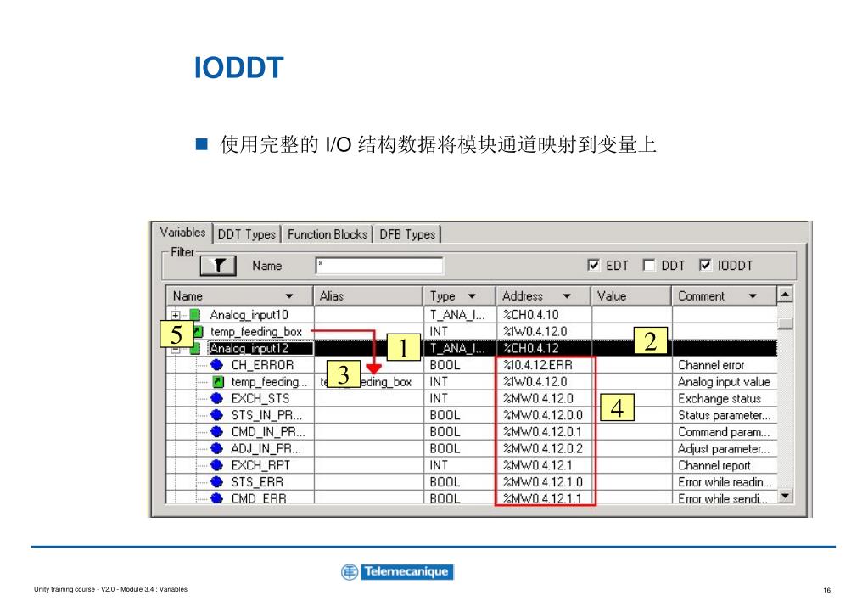This screenshot has height=601, width=868.
Task: Switch to the DDT Types tab
Action: click(247, 234)
